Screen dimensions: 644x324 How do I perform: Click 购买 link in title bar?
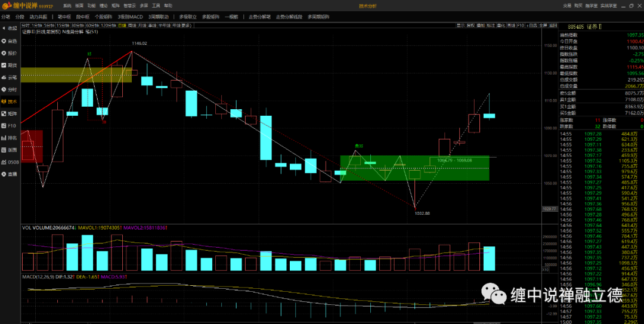click(x=578, y=6)
